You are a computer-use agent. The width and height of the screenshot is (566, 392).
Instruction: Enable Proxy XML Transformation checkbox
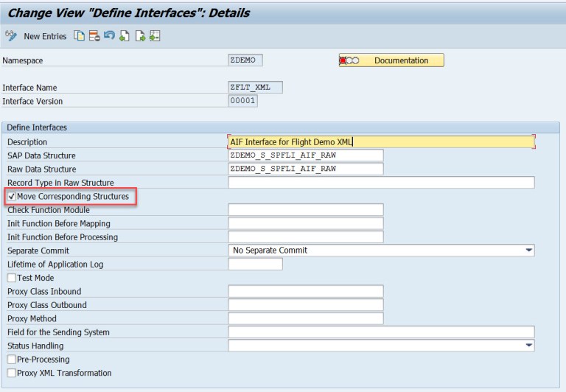[11, 373]
